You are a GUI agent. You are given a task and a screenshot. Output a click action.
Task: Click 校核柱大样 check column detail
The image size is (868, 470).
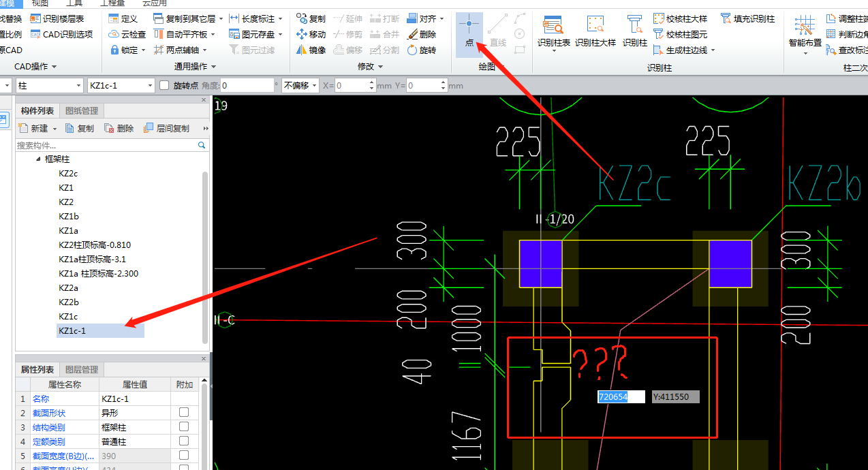pyautogui.click(x=680, y=18)
